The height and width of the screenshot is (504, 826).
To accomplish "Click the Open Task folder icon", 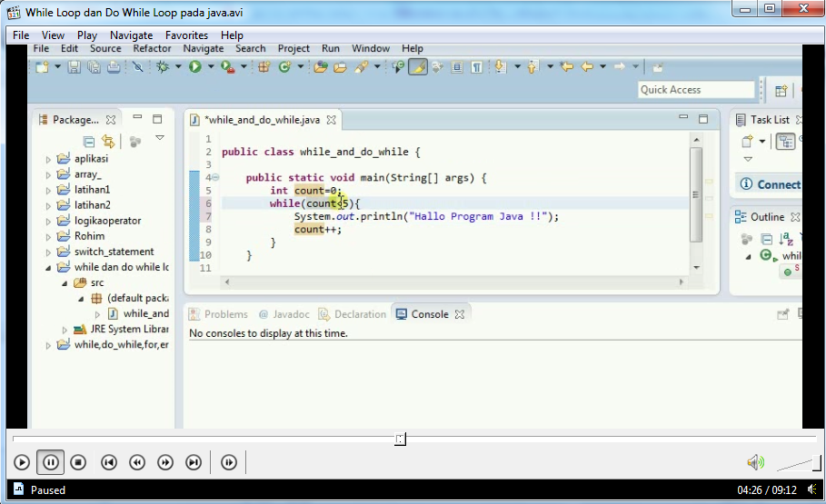I will pyautogui.click(x=340, y=67).
